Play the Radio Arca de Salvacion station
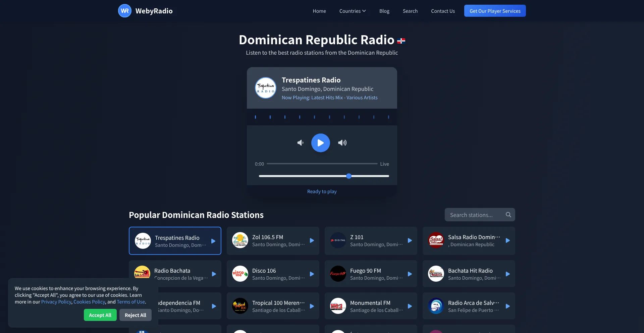Image resolution: width=644 pixels, height=333 pixels. [x=508, y=306]
